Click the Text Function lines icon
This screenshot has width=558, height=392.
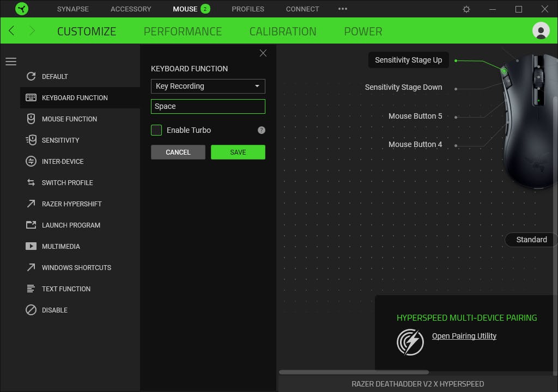click(x=31, y=289)
